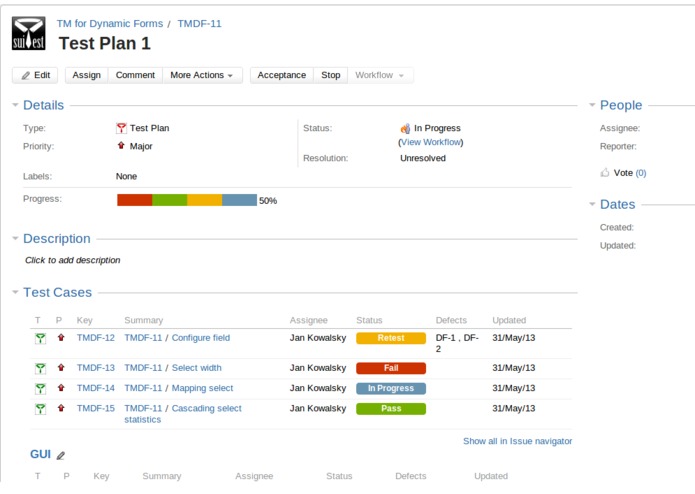Click the suitest project logo
The width and height of the screenshot is (695, 494).
tap(28, 33)
